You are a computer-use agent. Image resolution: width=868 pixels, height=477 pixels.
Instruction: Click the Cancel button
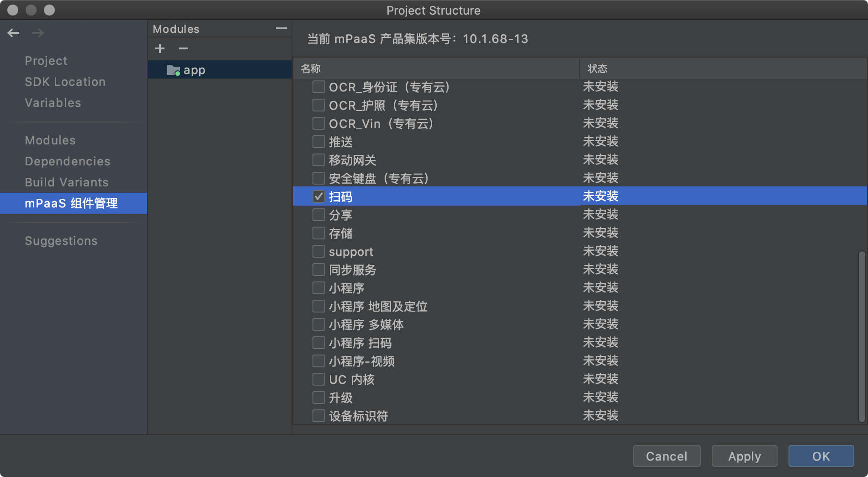[x=667, y=456]
